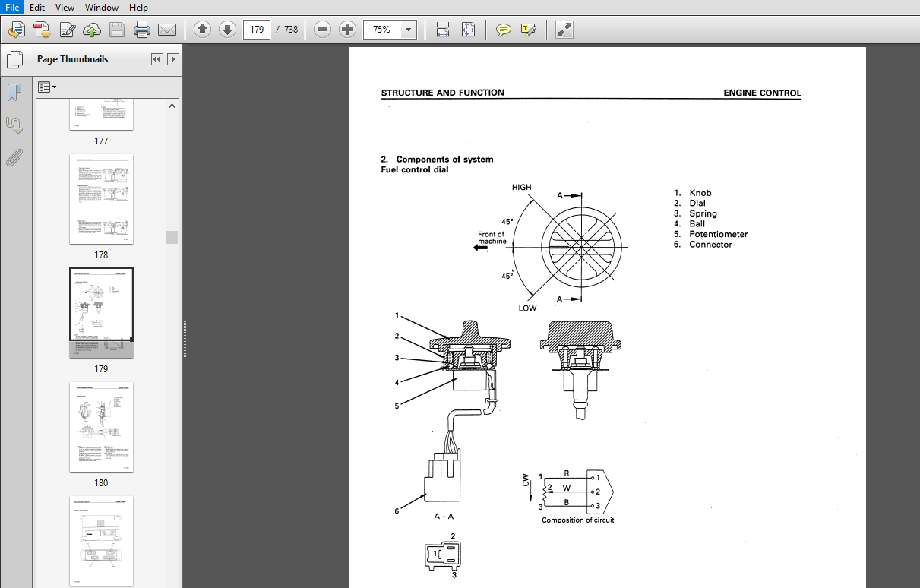The image size is (920, 588).
Task: Click the Fuel control dial heading
Action: 415,169
